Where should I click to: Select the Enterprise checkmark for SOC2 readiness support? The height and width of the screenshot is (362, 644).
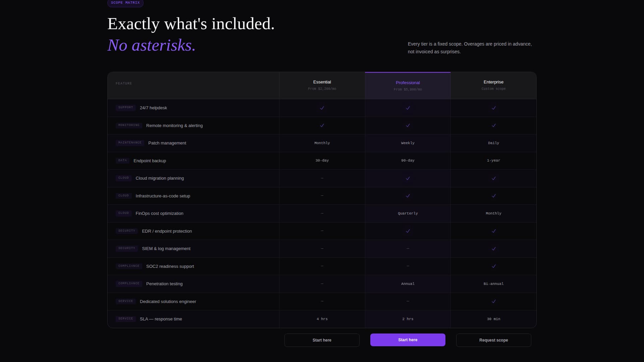(493, 266)
